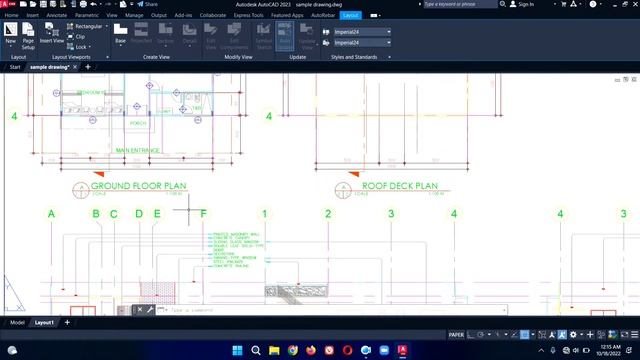Screen dimensions: 640x360
Task: Open File Explorer from taskbar
Action: (x=274, y=350)
